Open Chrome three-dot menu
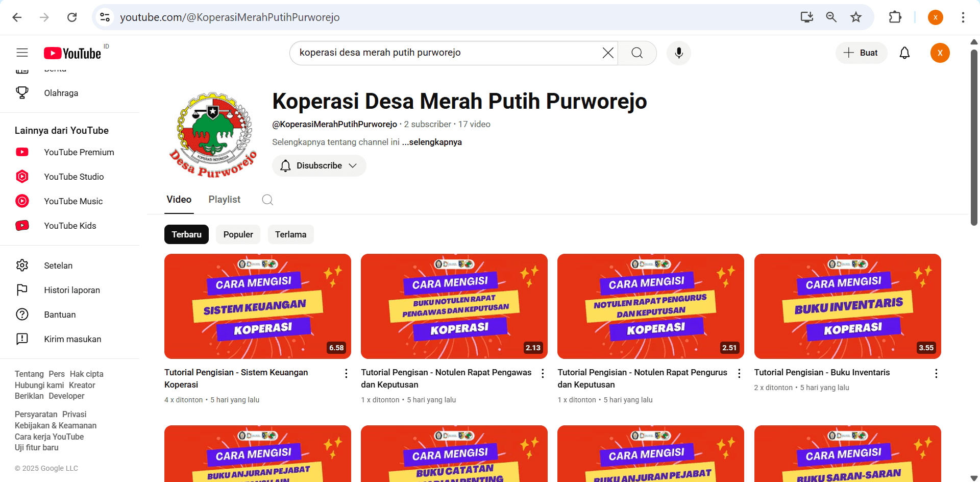The image size is (980, 482). [963, 17]
